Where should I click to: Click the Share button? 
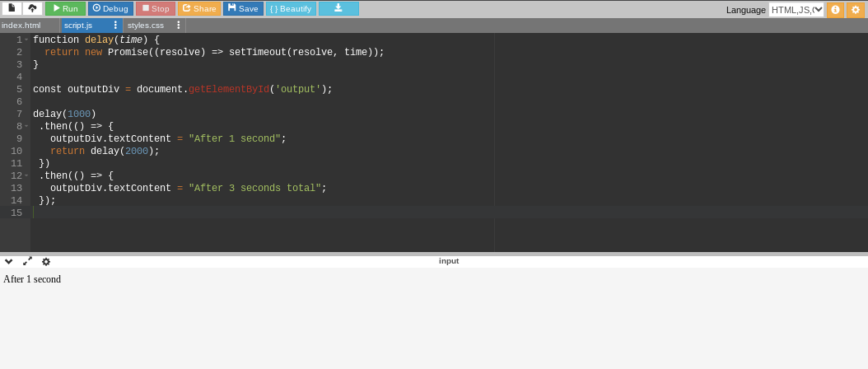199,8
